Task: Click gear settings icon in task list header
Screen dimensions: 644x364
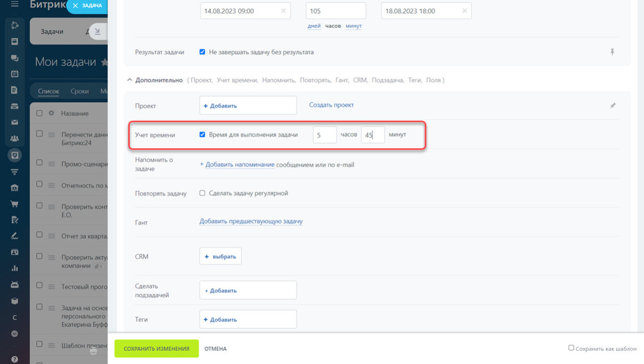Action: 51,113
